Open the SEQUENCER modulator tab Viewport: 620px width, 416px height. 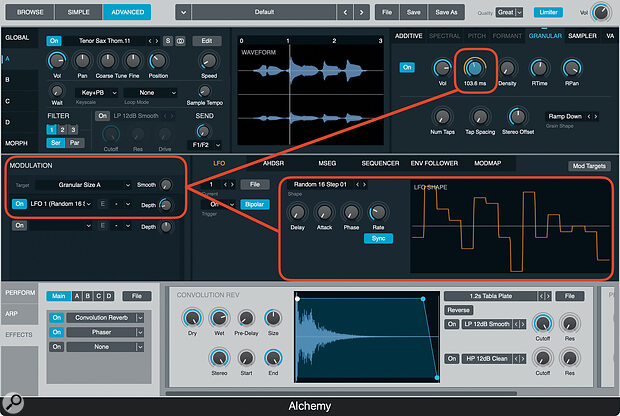380,163
